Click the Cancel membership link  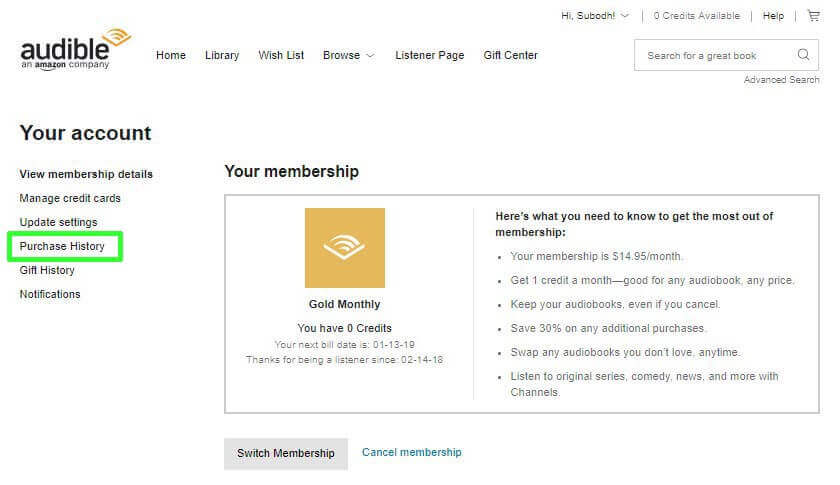tap(412, 452)
